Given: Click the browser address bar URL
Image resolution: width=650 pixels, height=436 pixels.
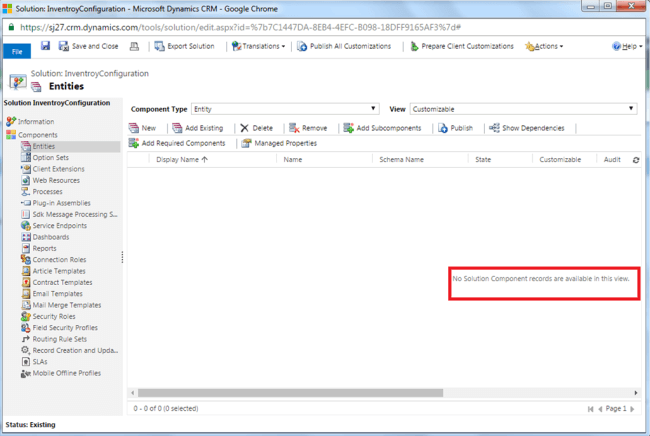Looking at the screenshot, I should point(240,27).
